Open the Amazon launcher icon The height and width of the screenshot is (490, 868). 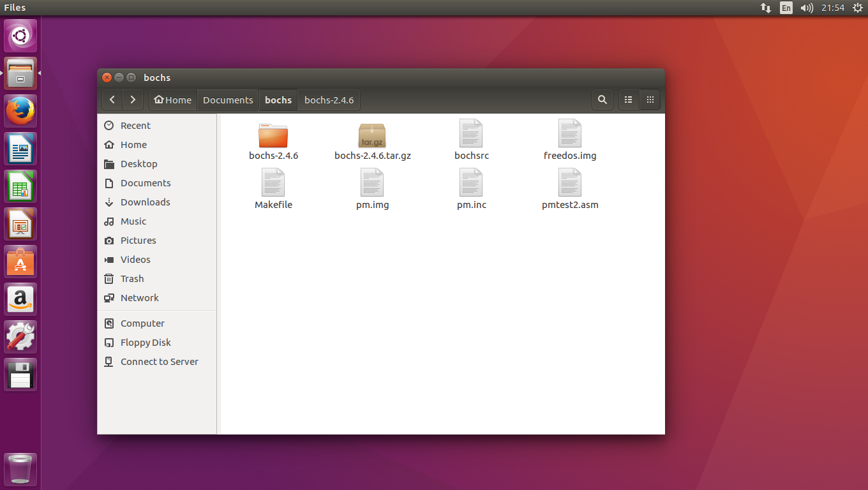pos(20,299)
